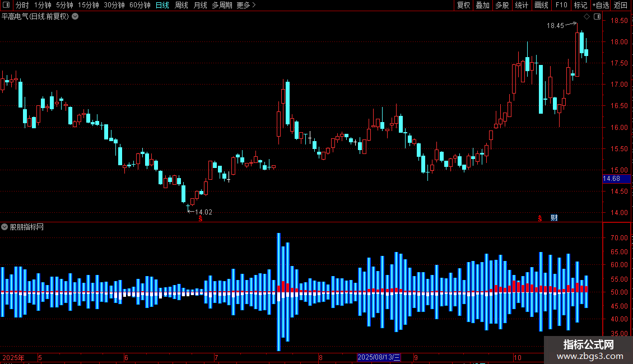Select the 15分钟 period tab
633x364 pixels.
click(x=88, y=5)
